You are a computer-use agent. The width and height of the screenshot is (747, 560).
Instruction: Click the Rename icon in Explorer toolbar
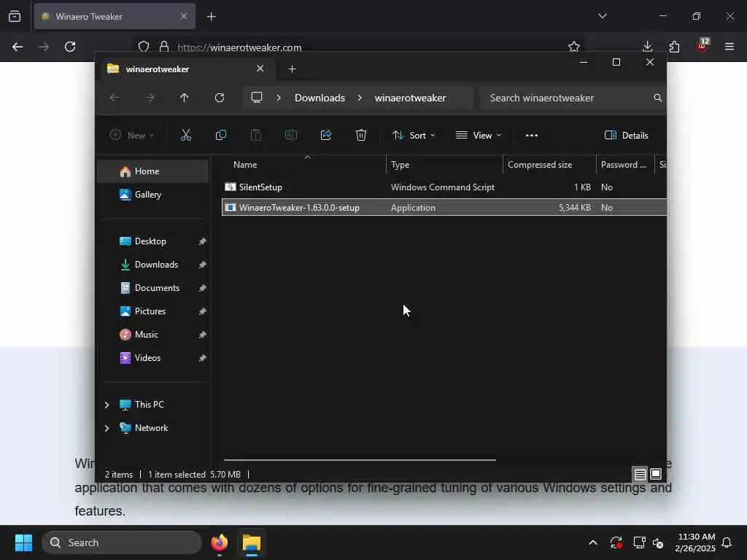pyautogui.click(x=290, y=135)
